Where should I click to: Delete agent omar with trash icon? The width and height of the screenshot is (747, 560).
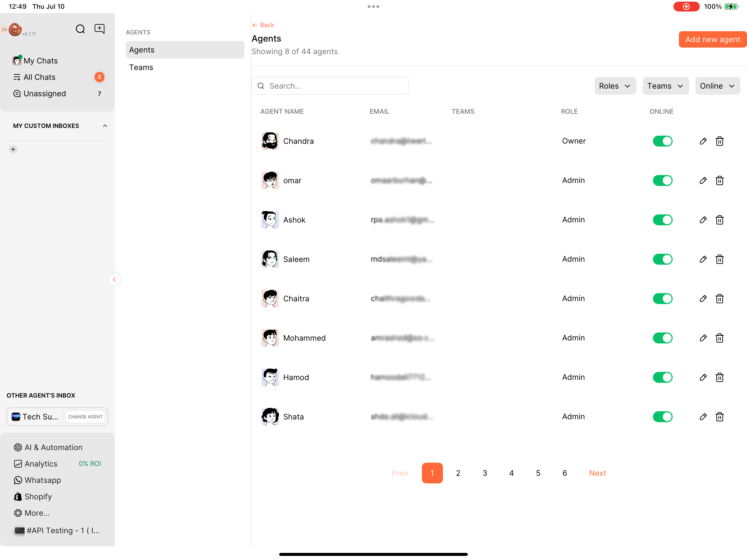coord(719,180)
